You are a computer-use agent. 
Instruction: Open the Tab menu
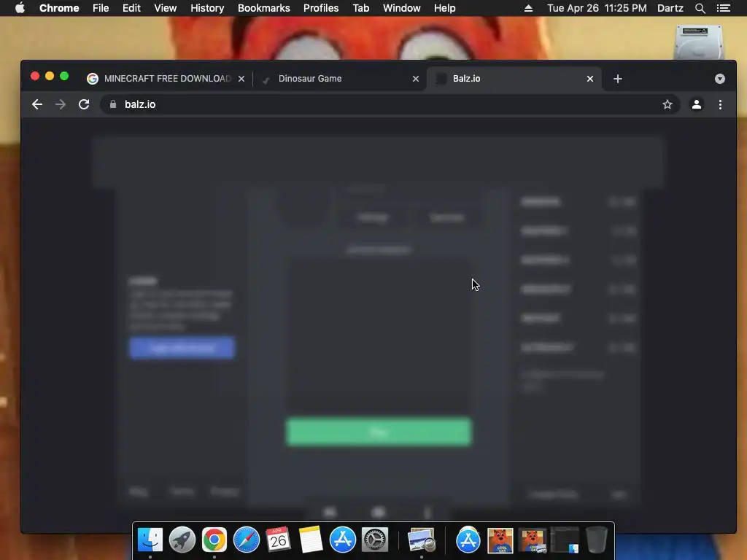click(360, 8)
